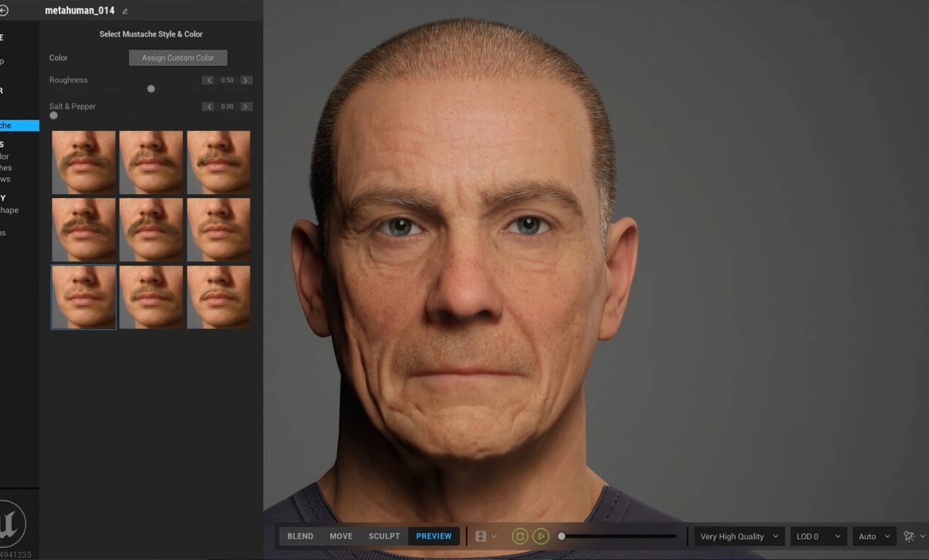Increase Roughness with the right arrow
This screenshot has height=560, width=929.
(247, 80)
